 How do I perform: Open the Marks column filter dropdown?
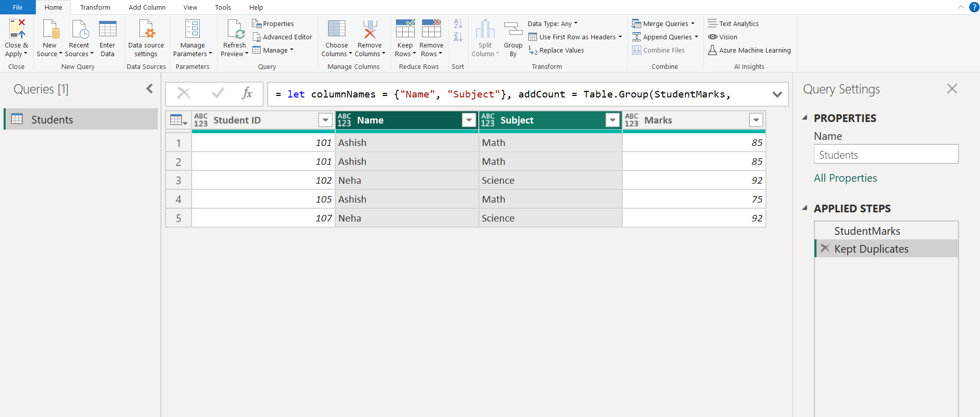tap(756, 120)
